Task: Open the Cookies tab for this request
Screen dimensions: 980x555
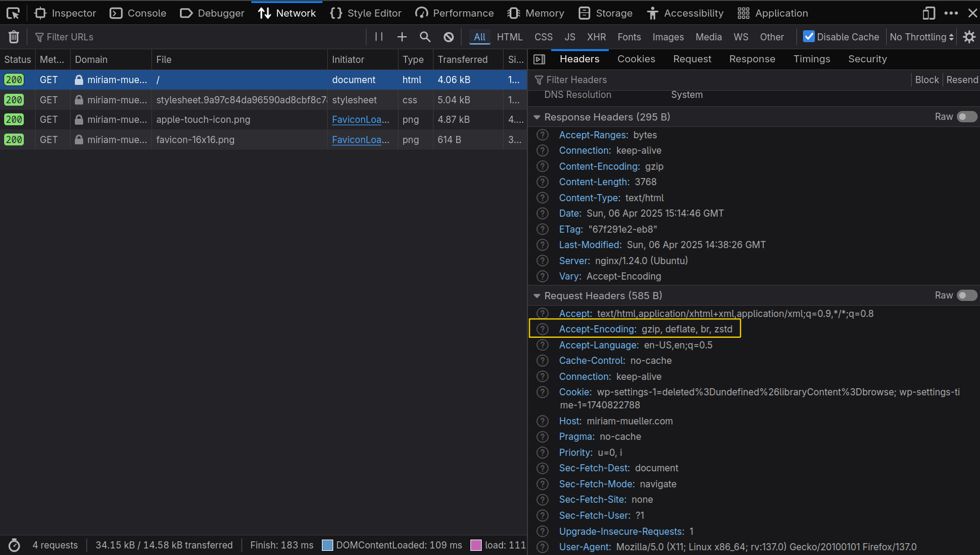Action: (x=636, y=59)
